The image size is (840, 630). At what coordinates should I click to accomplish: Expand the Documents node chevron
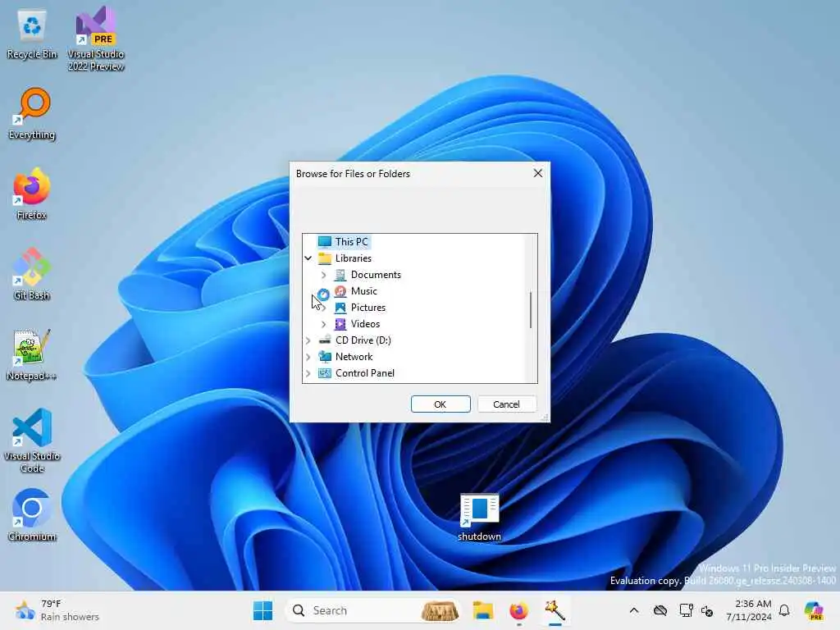click(323, 275)
